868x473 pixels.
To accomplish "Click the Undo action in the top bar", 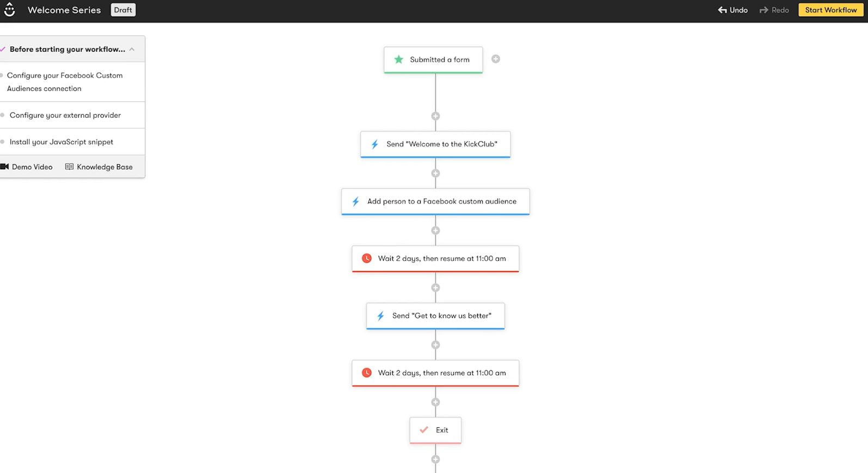I will click(x=732, y=10).
